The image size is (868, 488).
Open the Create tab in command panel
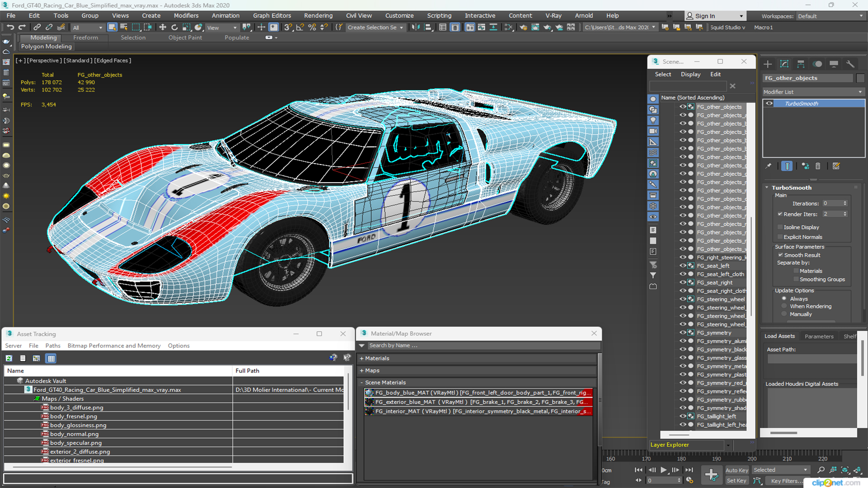(x=768, y=64)
